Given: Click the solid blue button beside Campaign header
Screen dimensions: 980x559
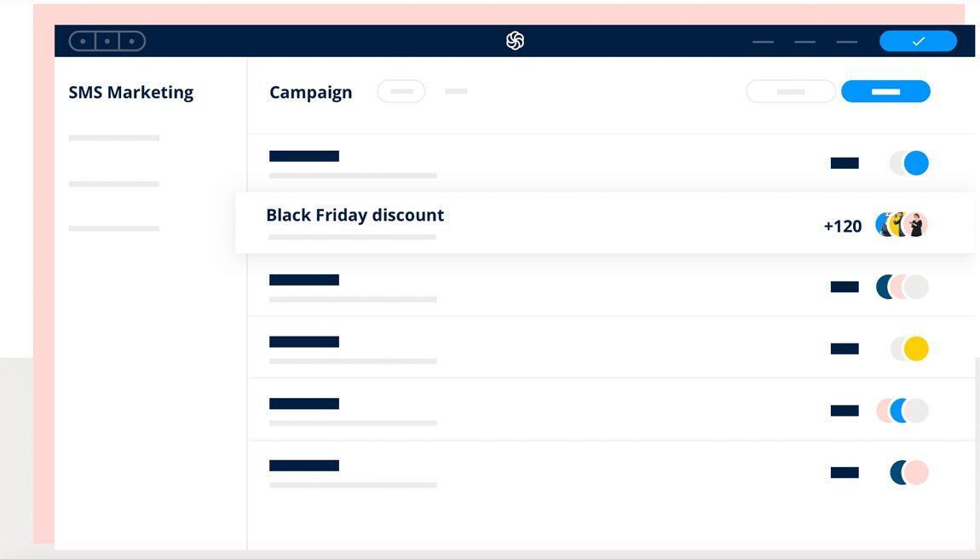Looking at the screenshot, I should click(885, 91).
